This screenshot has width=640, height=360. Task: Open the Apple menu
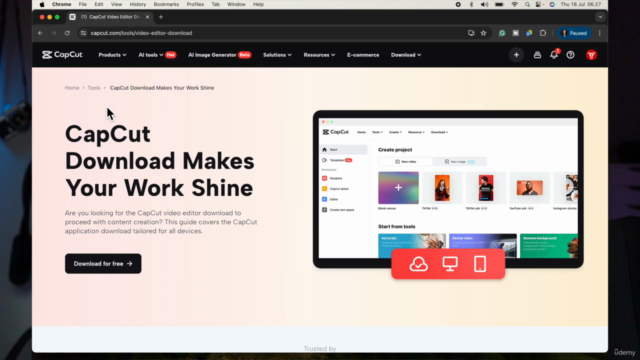pyautogui.click(x=42, y=4)
